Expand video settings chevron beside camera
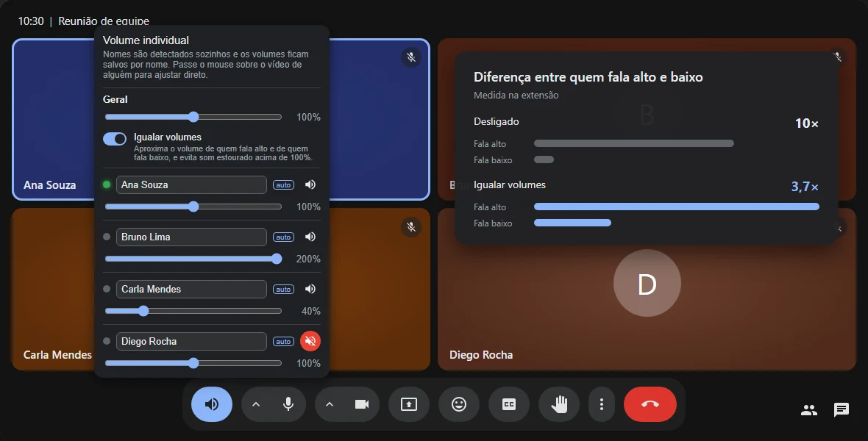Image resolution: width=868 pixels, height=441 pixels. 330,404
